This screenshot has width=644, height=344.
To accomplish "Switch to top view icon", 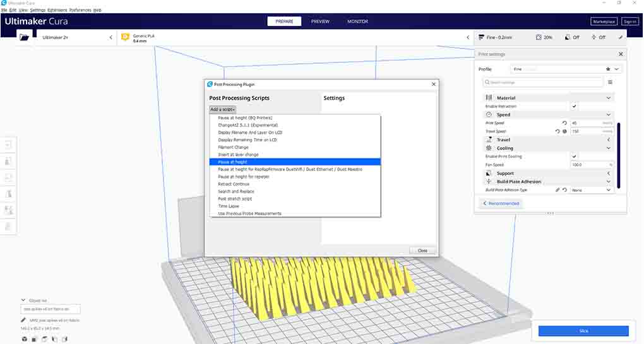I will pyautogui.click(x=44, y=339).
